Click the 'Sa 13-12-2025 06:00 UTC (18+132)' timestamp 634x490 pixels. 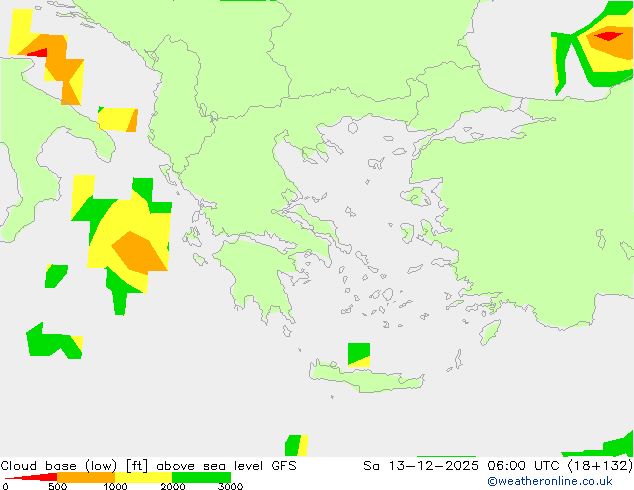coord(498,466)
